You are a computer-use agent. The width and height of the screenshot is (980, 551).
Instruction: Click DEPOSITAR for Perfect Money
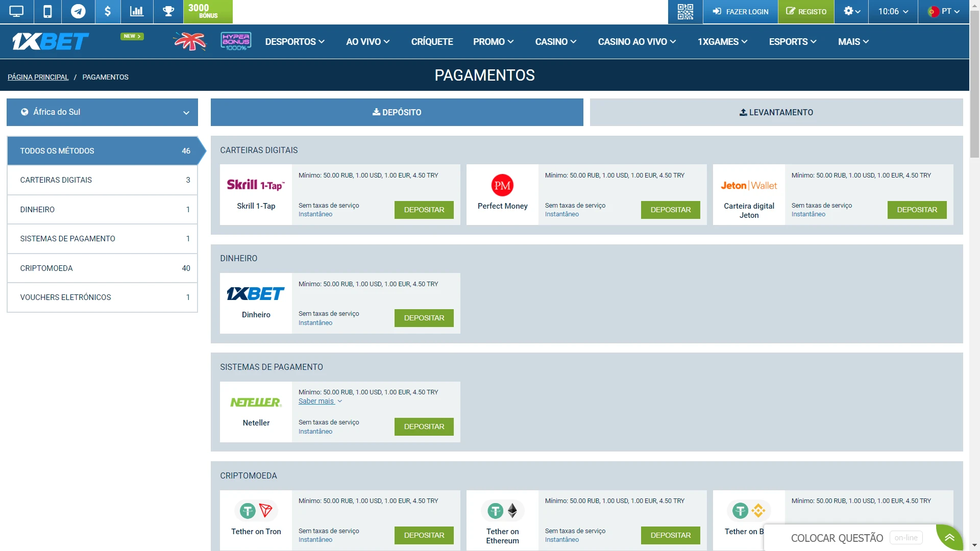[x=670, y=210]
